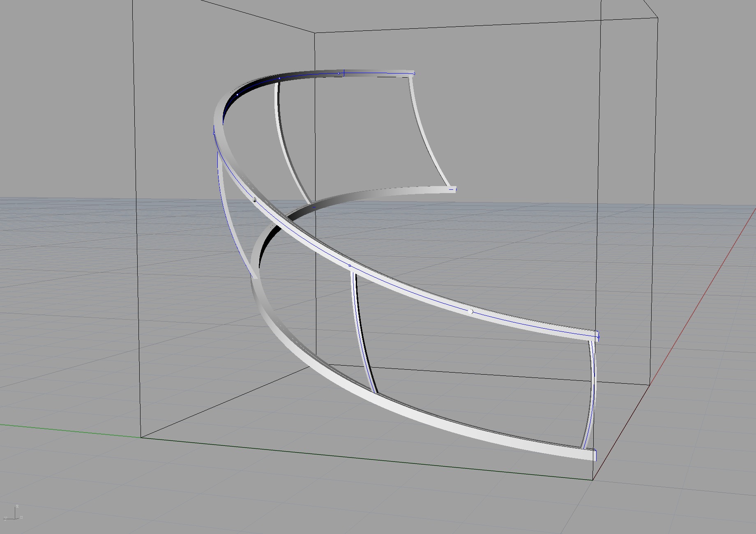Select the round point marker on the upper sweeping rail near the left bend
The height and width of the screenshot is (534, 756).
[x=255, y=200]
